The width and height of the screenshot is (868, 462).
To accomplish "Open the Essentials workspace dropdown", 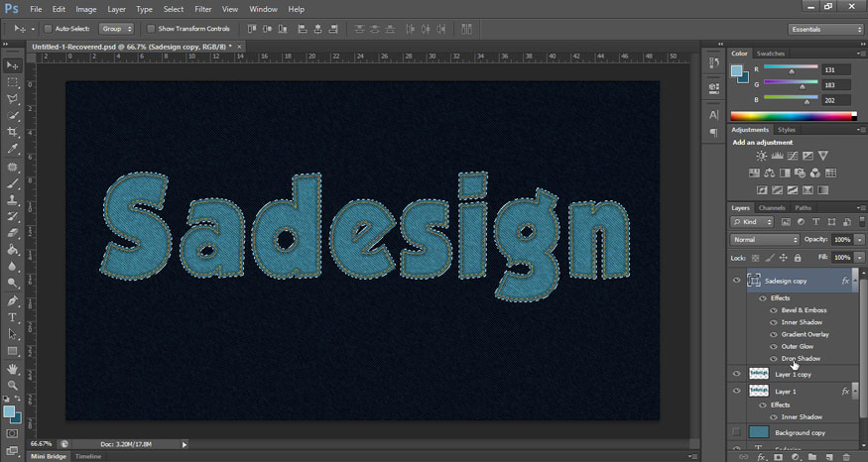I will pyautogui.click(x=826, y=30).
